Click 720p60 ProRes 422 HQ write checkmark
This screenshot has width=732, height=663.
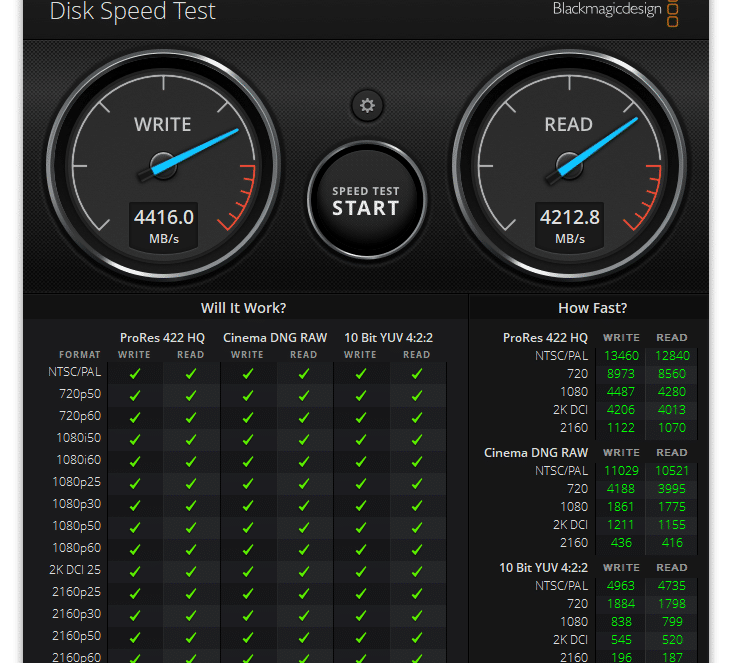click(135, 417)
